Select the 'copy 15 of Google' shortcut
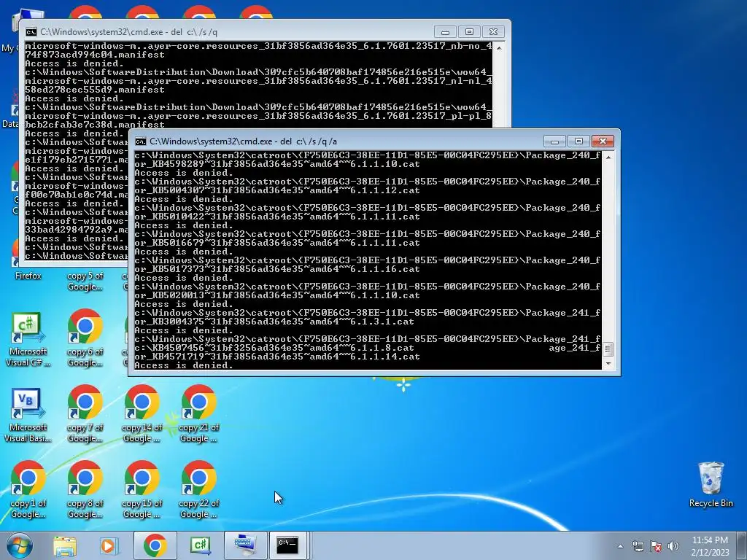The image size is (747, 560). click(142, 489)
